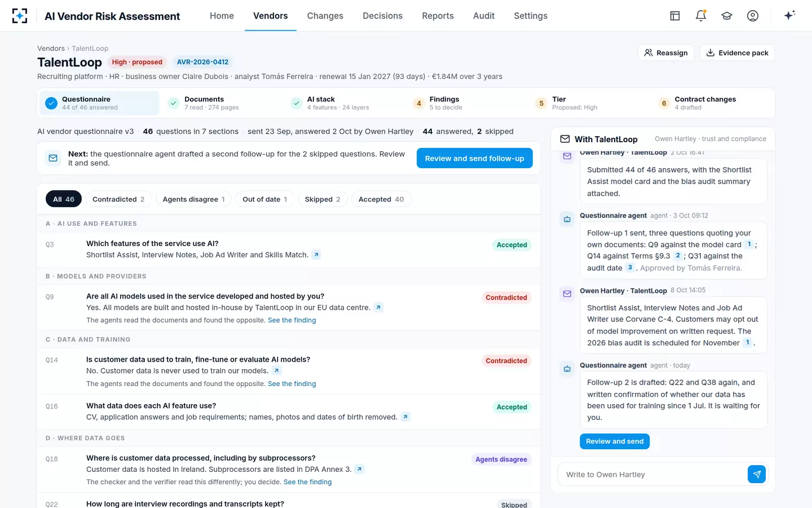The height and width of the screenshot is (508, 812).
Task: Open the AI stack step
Action: 345,103
